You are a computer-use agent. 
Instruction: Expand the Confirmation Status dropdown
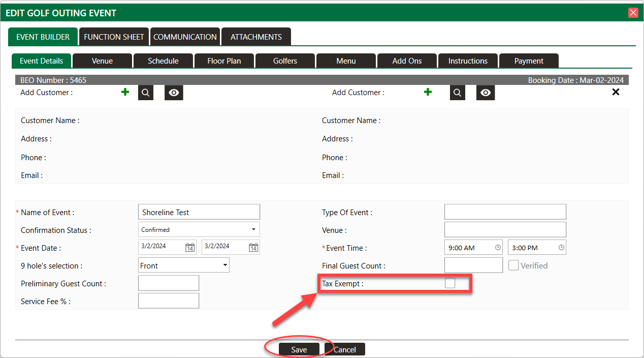click(x=199, y=229)
